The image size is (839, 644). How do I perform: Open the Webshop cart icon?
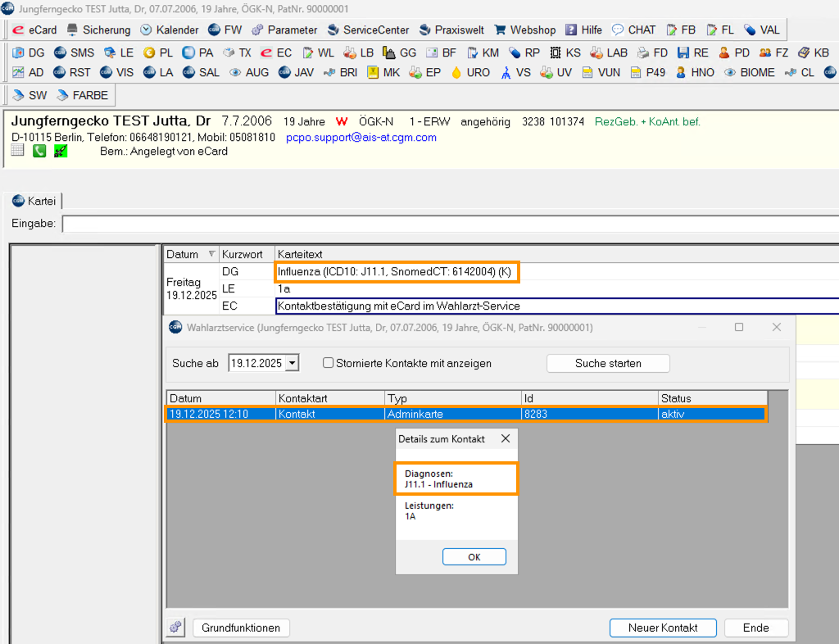point(500,29)
